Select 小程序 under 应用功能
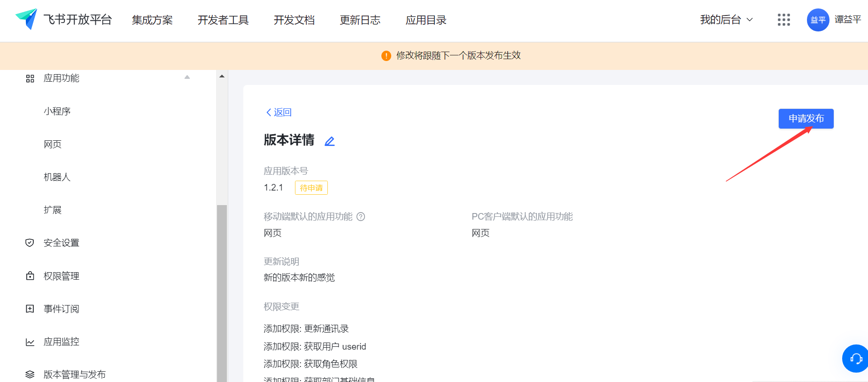 (57, 111)
